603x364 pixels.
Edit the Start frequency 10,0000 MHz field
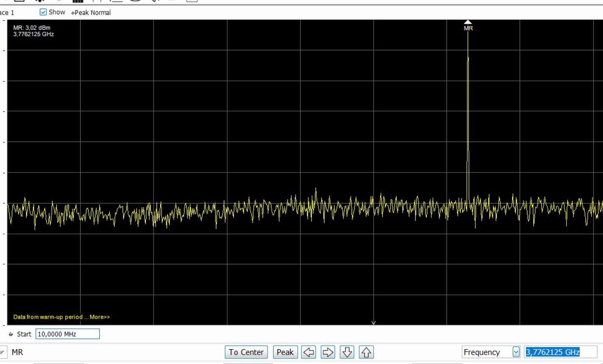pos(67,334)
